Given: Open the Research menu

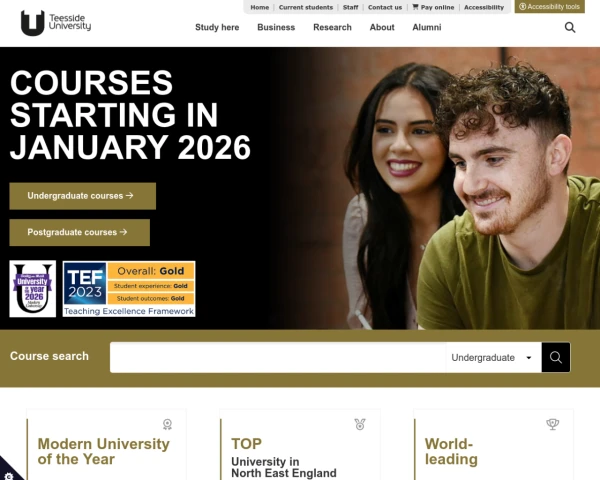Looking at the screenshot, I should [x=332, y=28].
